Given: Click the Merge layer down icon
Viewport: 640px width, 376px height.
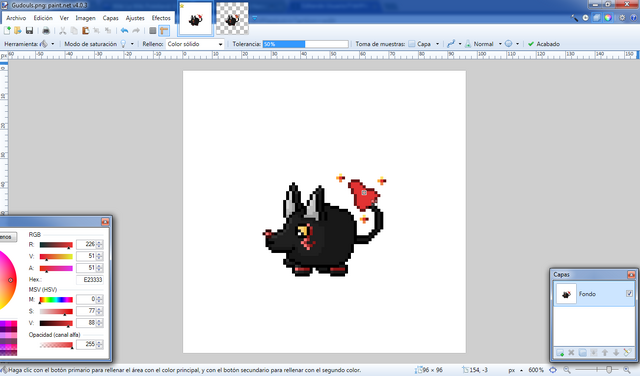Looking at the screenshot, I should (593, 352).
